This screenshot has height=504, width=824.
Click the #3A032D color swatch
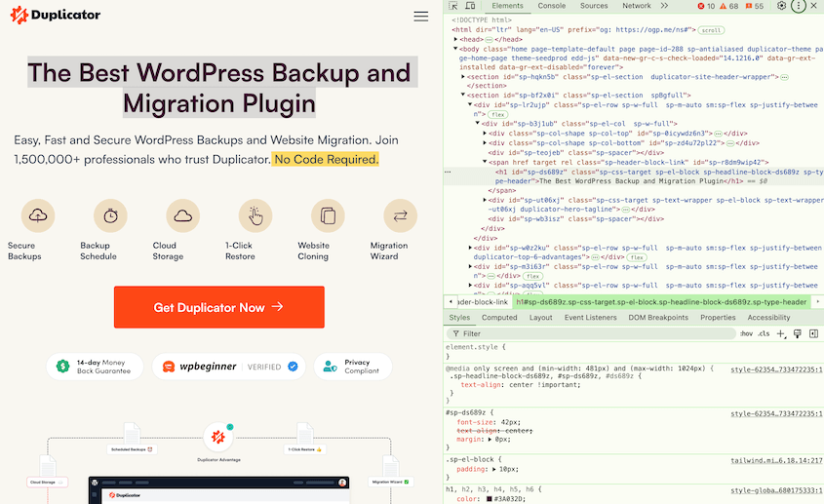click(x=490, y=499)
